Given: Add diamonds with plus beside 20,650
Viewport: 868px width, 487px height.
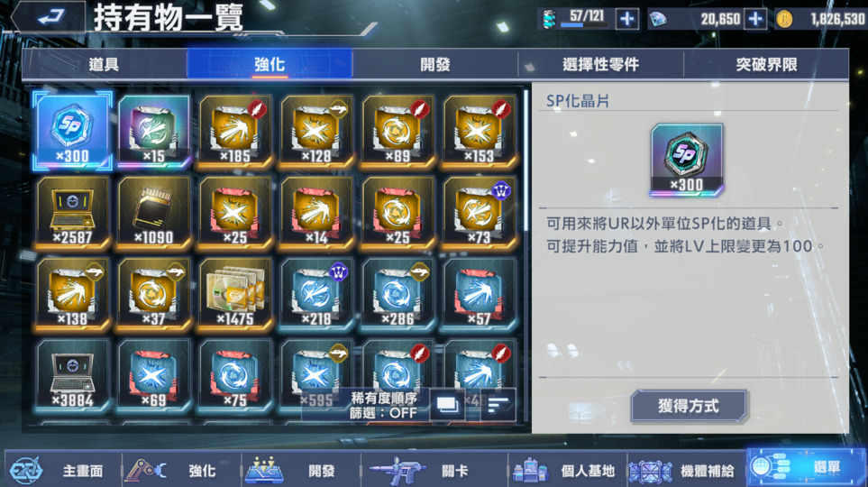Looking at the screenshot, I should click(x=755, y=19).
